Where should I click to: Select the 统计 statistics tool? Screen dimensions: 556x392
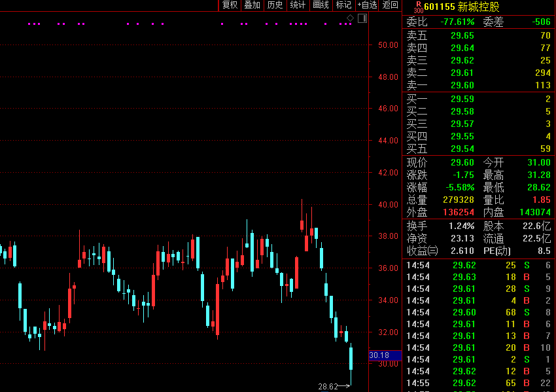click(x=298, y=5)
